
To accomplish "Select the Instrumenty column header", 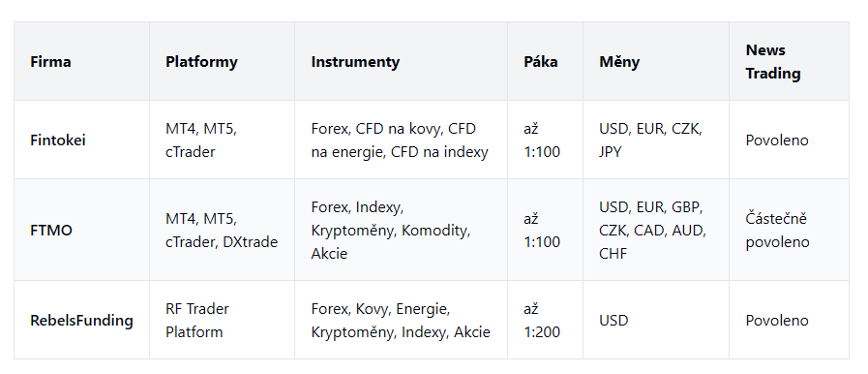I will click(401, 61).
